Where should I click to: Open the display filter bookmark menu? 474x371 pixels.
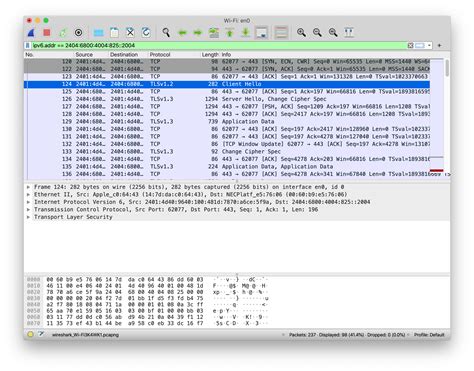(x=28, y=45)
